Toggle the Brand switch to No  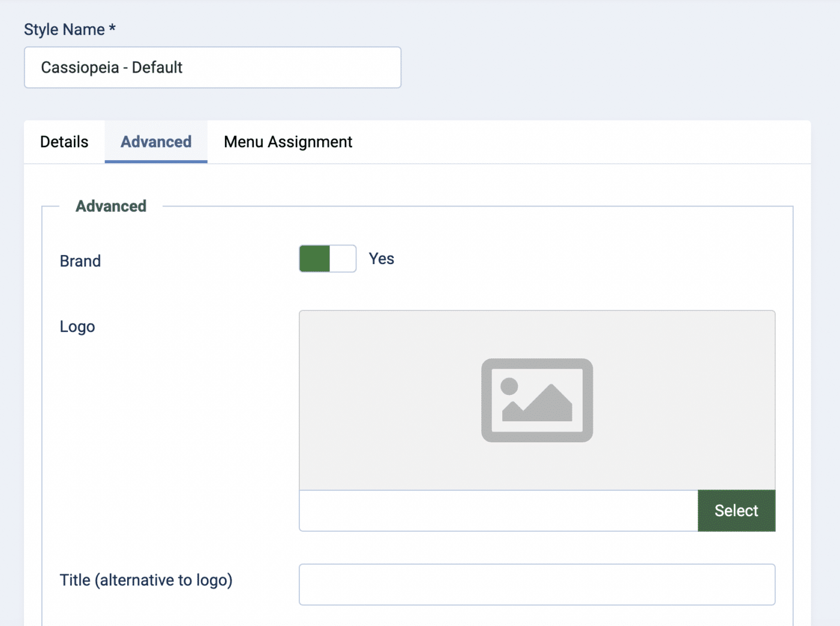(x=342, y=258)
